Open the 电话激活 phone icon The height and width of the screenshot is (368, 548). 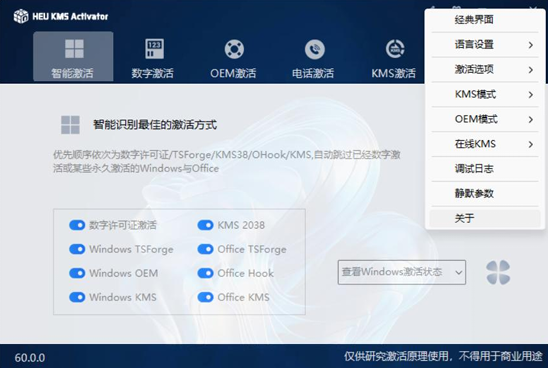(315, 49)
